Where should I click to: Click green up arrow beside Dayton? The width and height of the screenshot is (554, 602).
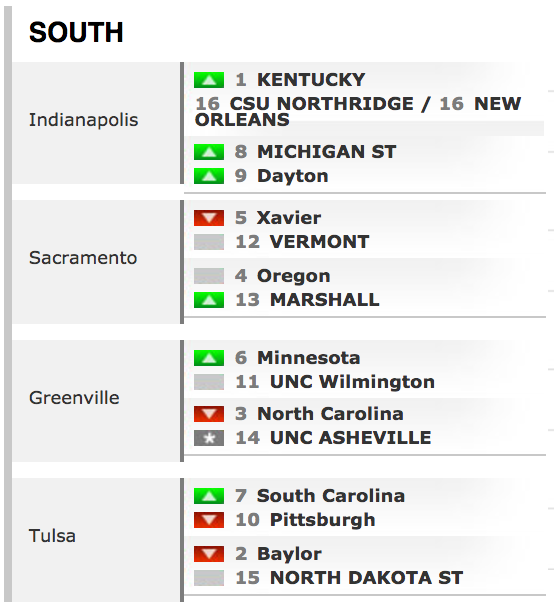[x=209, y=176]
